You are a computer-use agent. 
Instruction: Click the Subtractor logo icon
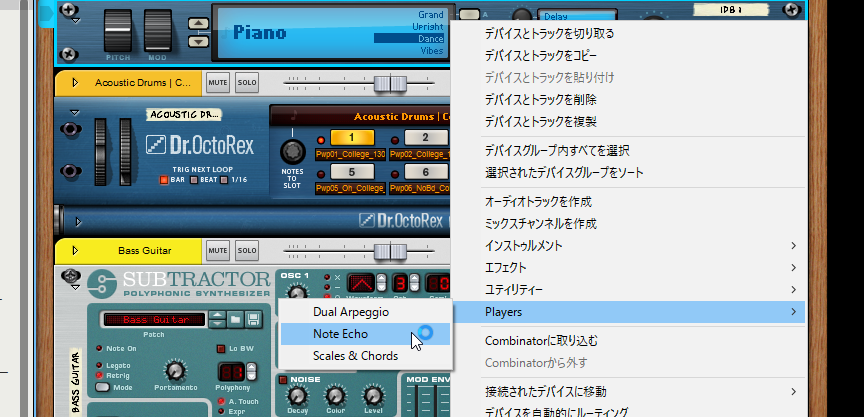coord(102,283)
